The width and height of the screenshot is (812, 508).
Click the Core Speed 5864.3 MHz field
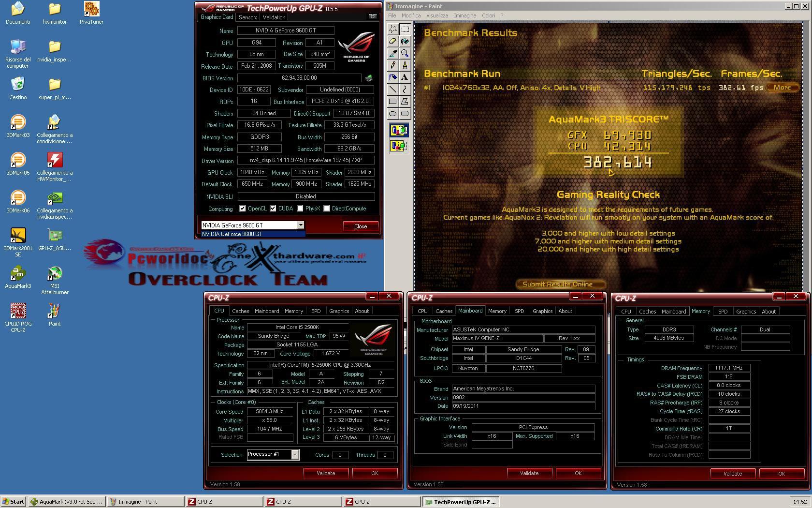click(270, 412)
